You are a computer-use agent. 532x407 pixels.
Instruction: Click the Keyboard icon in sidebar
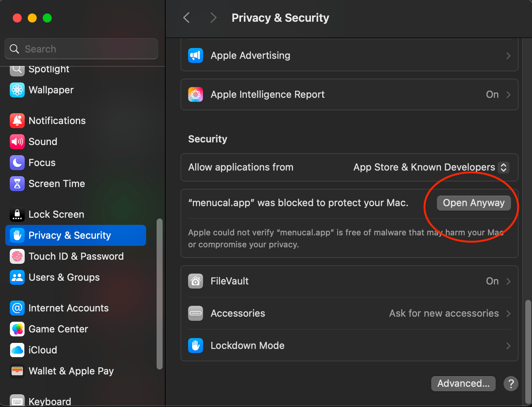pos(17,401)
